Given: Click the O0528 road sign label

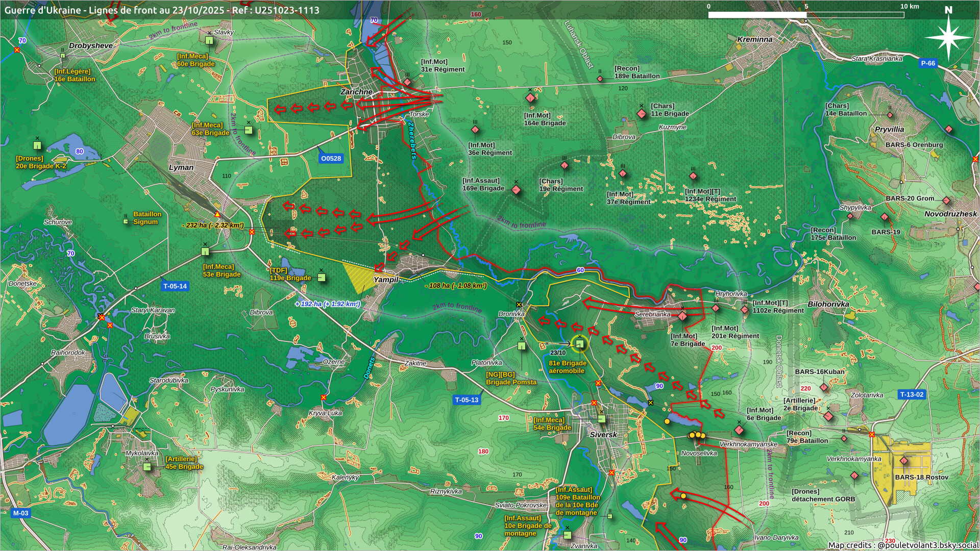Looking at the screenshot, I should click(x=331, y=159).
